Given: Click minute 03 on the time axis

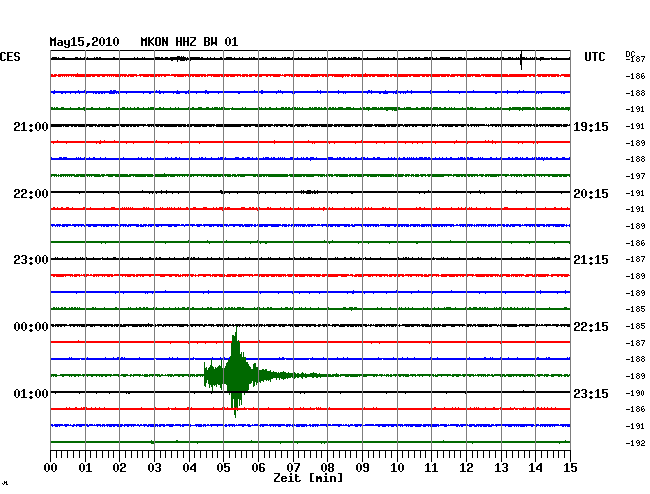Looking at the screenshot, I should [x=154, y=468].
